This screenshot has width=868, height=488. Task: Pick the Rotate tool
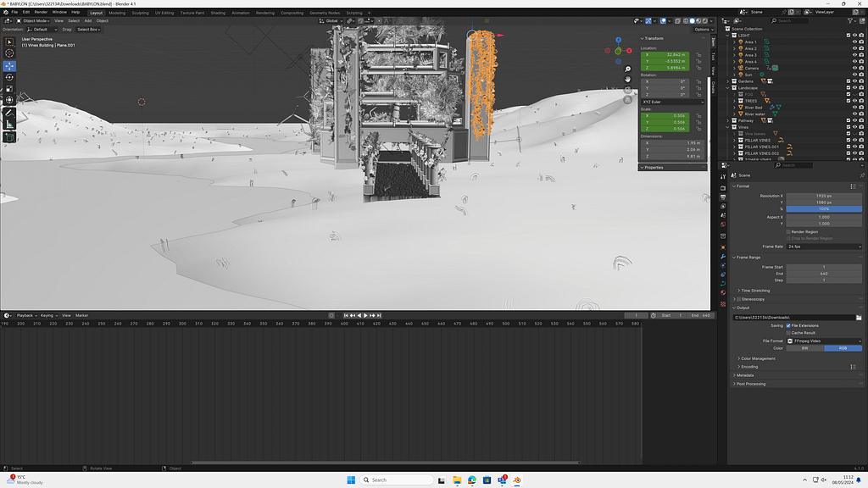click(x=9, y=77)
